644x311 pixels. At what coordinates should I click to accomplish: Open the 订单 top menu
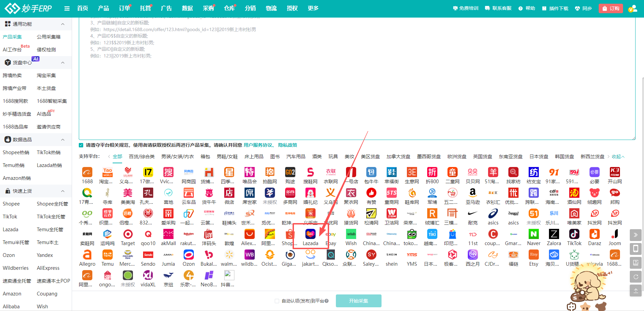[124, 8]
